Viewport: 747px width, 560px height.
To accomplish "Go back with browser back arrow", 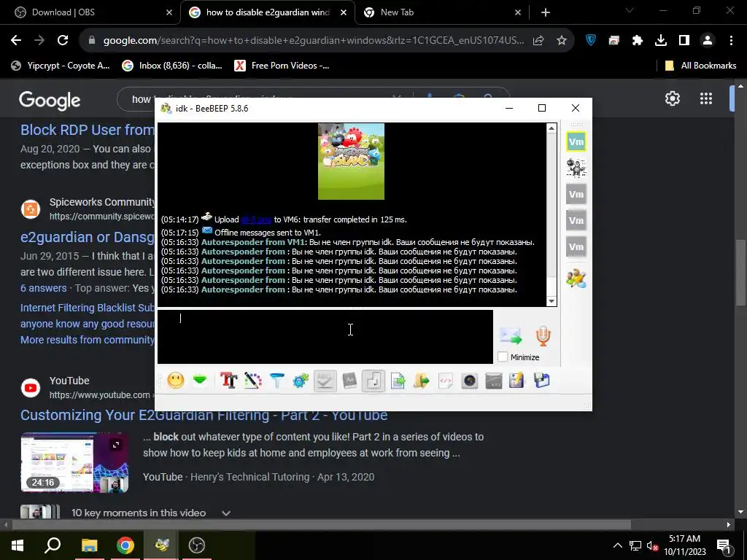I will [16, 41].
